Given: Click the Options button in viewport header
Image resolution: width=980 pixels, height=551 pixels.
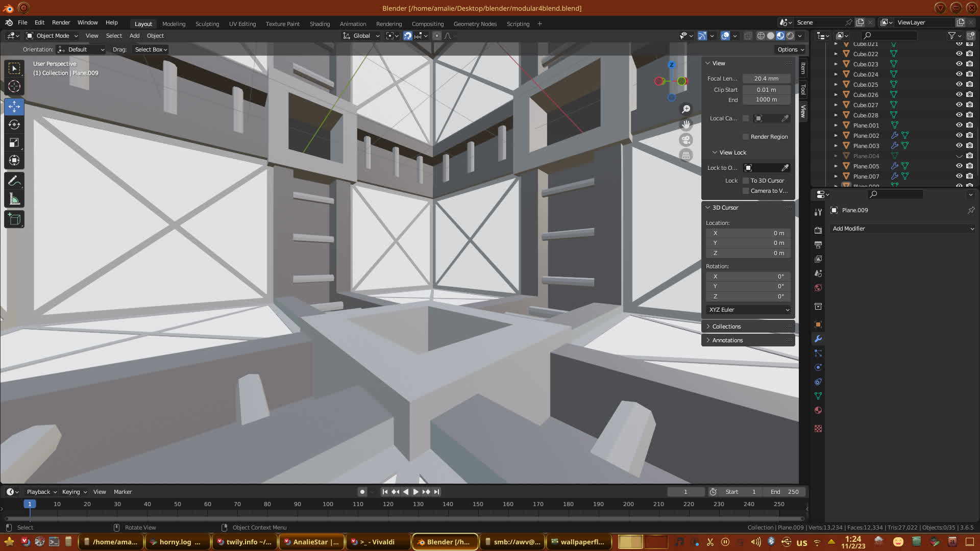Looking at the screenshot, I should click(x=790, y=49).
